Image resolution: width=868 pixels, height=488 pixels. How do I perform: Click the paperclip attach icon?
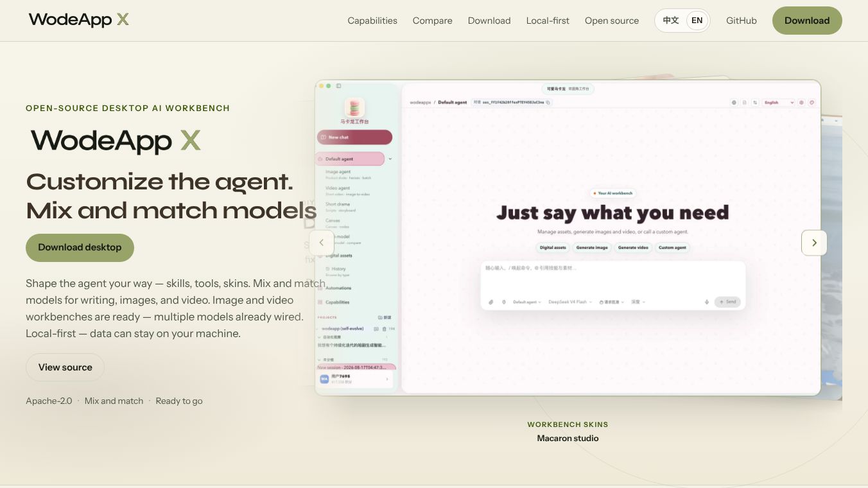click(490, 302)
